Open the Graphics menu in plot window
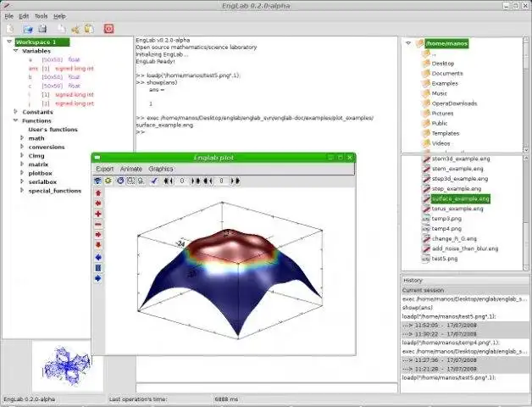Image resolution: width=532 pixels, height=407 pixels. (x=161, y=169)
